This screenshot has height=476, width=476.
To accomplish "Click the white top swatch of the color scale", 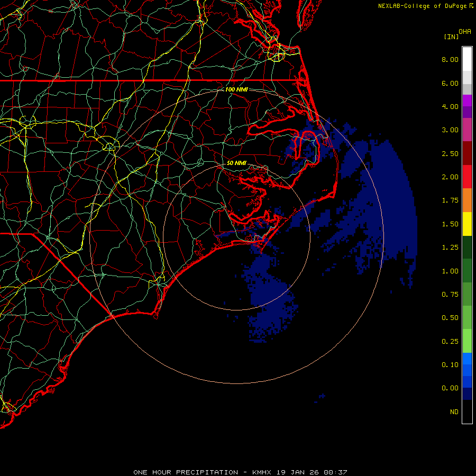I will [x=467, y=59].
